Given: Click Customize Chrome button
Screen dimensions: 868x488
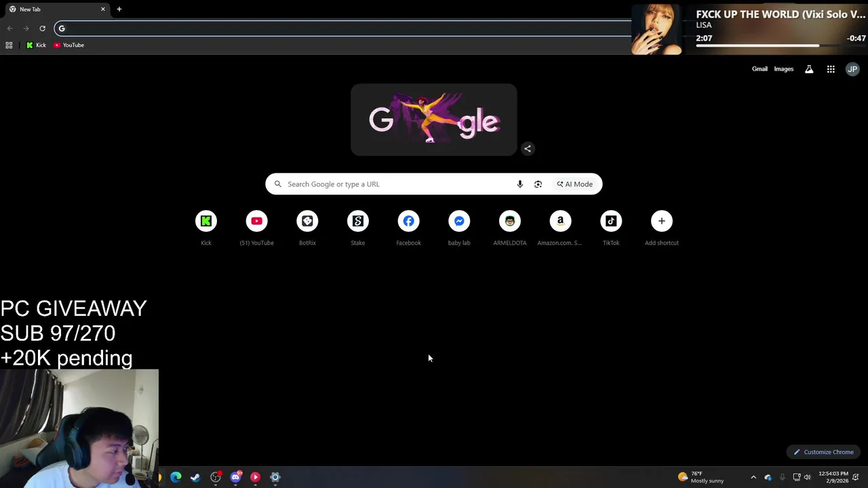Looking at the screenshot, I should click(x=824, y=452).
